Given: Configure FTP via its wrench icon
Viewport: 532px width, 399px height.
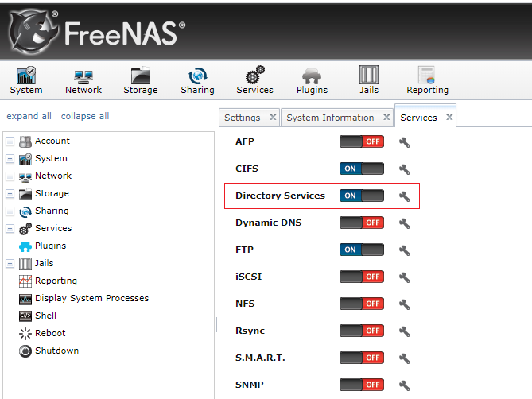Looking at the screenshot, I should [x=405, y=250].
